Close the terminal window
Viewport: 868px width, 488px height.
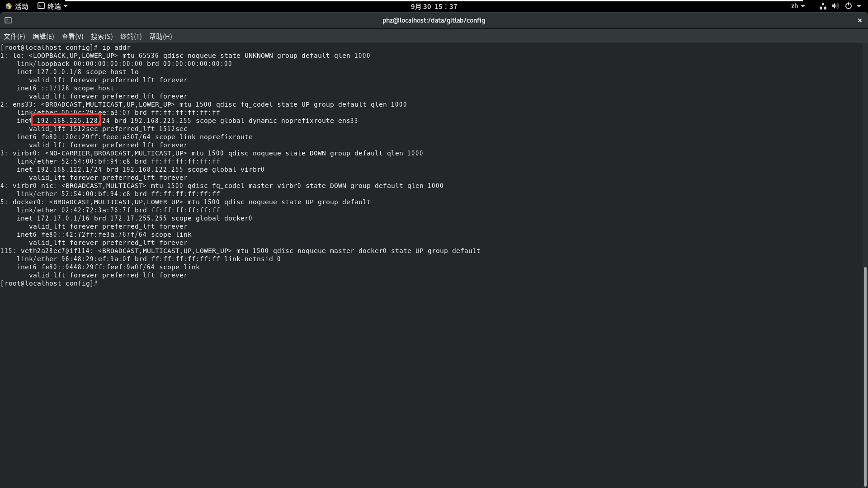(x=859, y=20)
